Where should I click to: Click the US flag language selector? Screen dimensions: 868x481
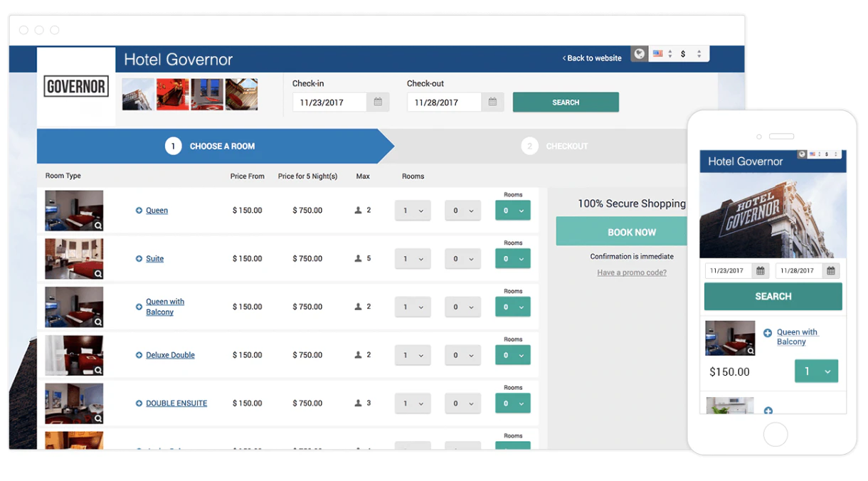pyautogui.click(x=658, y=54)
